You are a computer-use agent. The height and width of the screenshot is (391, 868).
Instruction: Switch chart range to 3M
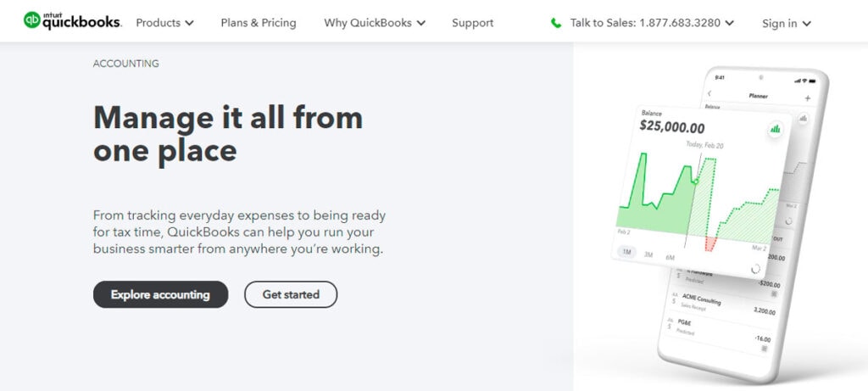(648, 254)
